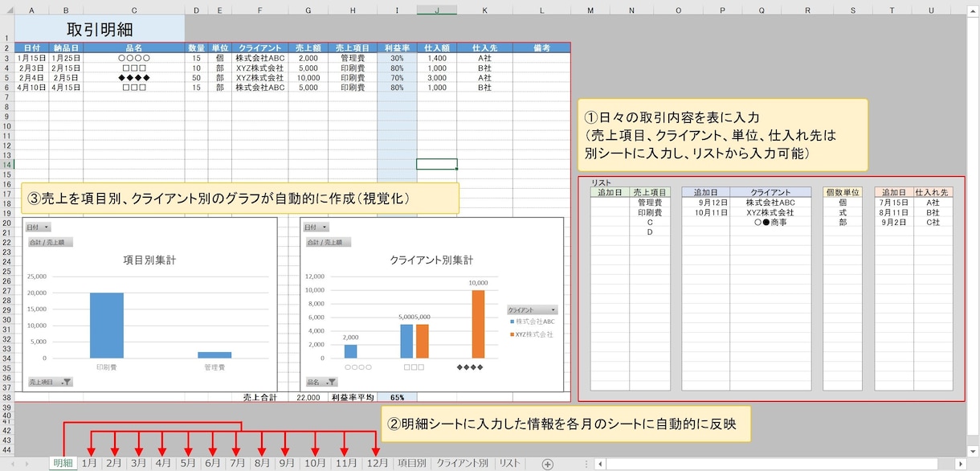Click the クライアント別集計 chart title

[x=431, y=260]
